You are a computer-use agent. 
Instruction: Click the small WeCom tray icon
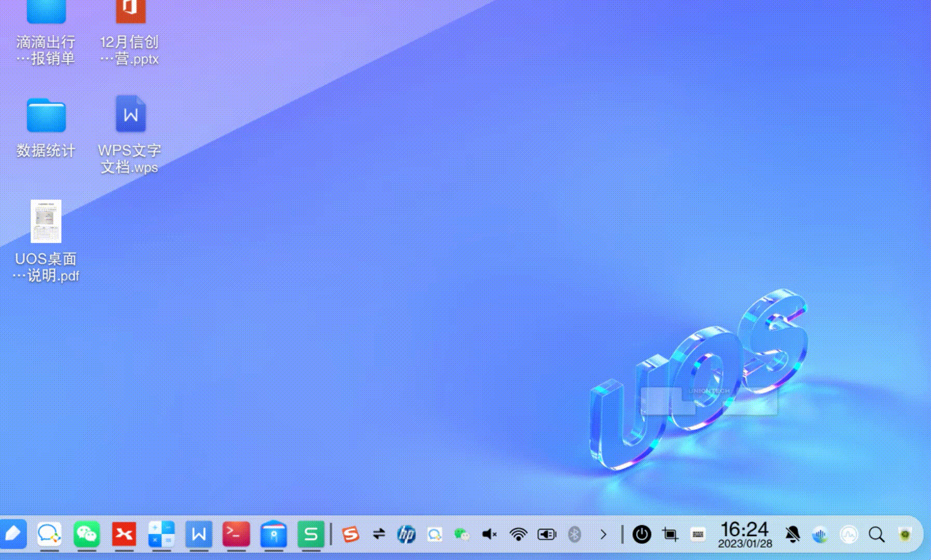434,534
